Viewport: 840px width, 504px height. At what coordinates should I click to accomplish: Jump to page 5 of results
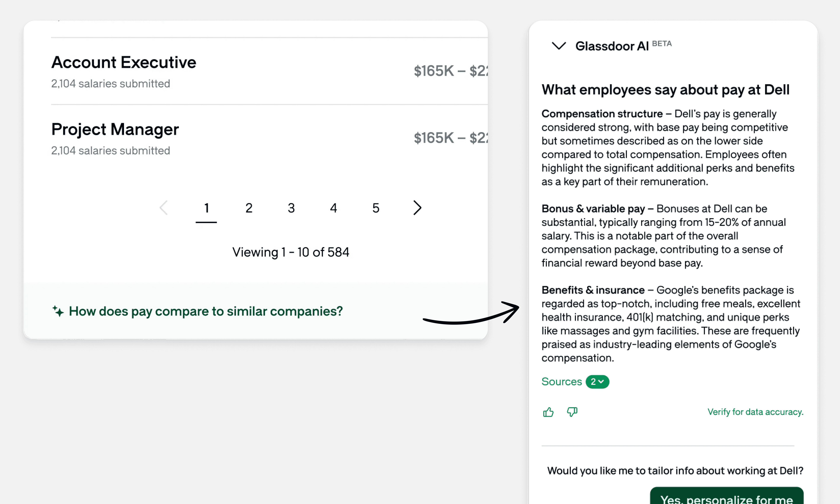376,208
